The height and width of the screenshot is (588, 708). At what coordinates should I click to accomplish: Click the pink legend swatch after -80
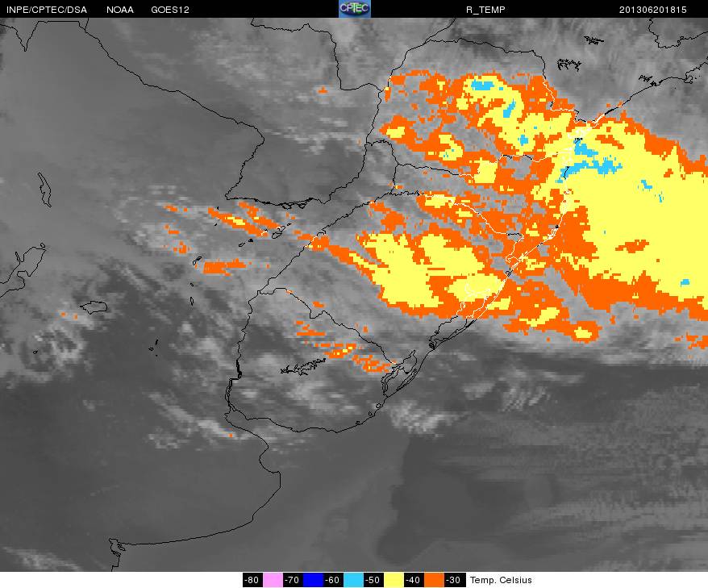tap(273, 580)
